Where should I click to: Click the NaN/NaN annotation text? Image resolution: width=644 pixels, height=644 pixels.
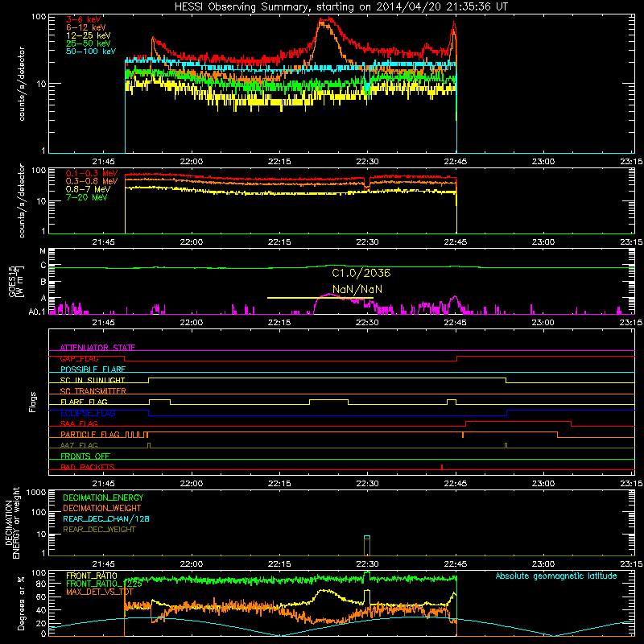click(357, 290)
